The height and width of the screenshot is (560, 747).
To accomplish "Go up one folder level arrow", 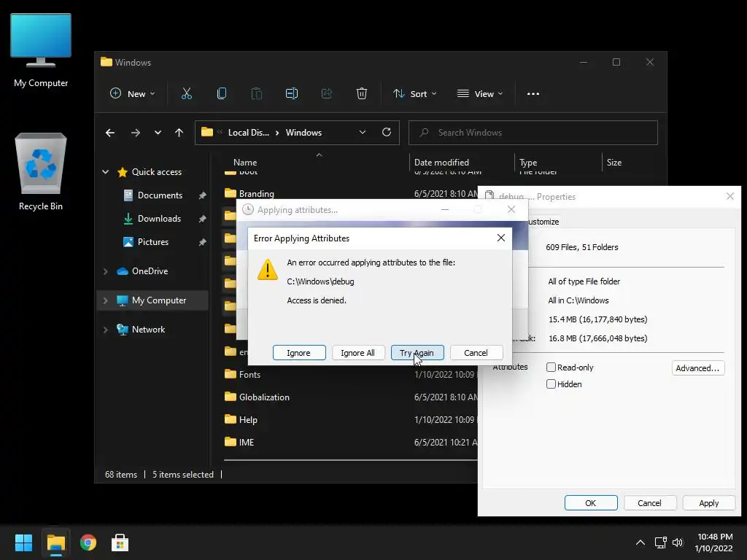I will coord(179,133).
